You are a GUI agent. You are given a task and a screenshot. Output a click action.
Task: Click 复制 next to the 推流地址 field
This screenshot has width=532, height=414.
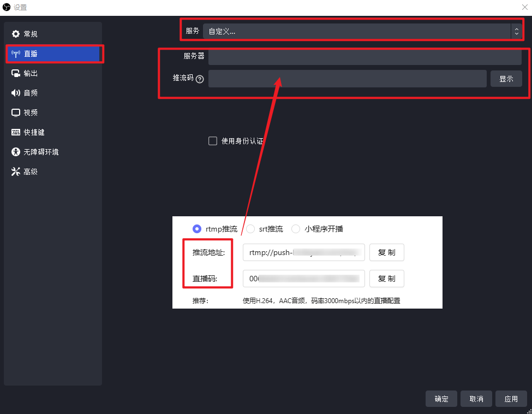(x=386, y=253)
